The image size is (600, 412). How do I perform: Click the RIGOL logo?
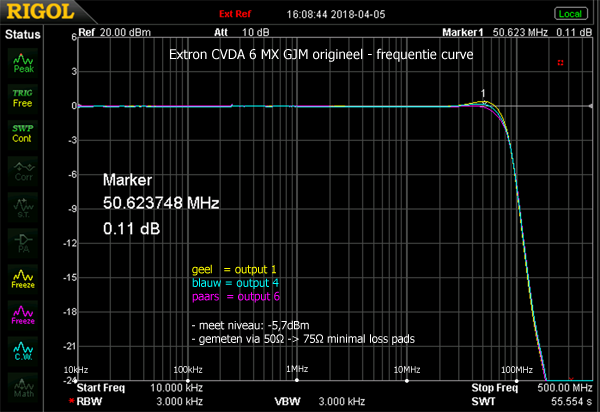40,11
